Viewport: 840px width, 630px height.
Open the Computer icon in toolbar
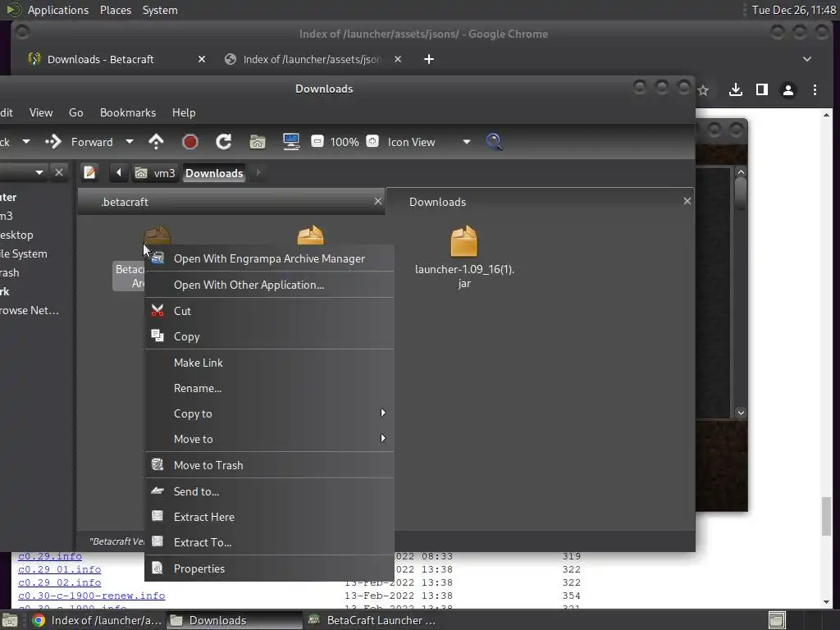pos(291,142)
